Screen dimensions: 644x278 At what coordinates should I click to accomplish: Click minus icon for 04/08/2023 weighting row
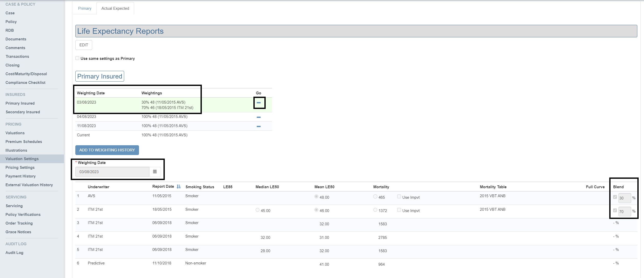click(x=259, y=117)
